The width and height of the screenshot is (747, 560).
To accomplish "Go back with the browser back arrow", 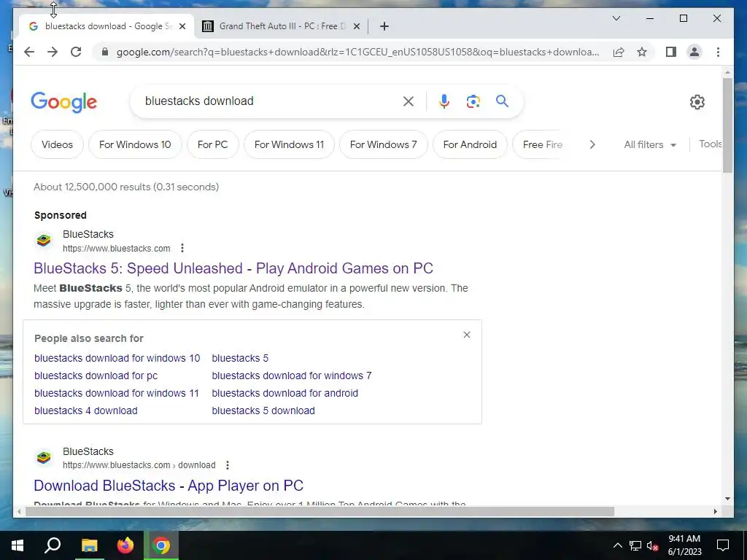I will (x=29, y=52).
